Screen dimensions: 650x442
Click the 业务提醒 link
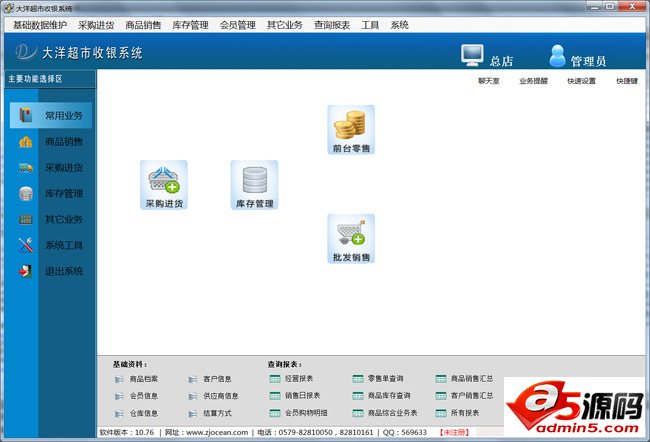click(x=534, y=81)
